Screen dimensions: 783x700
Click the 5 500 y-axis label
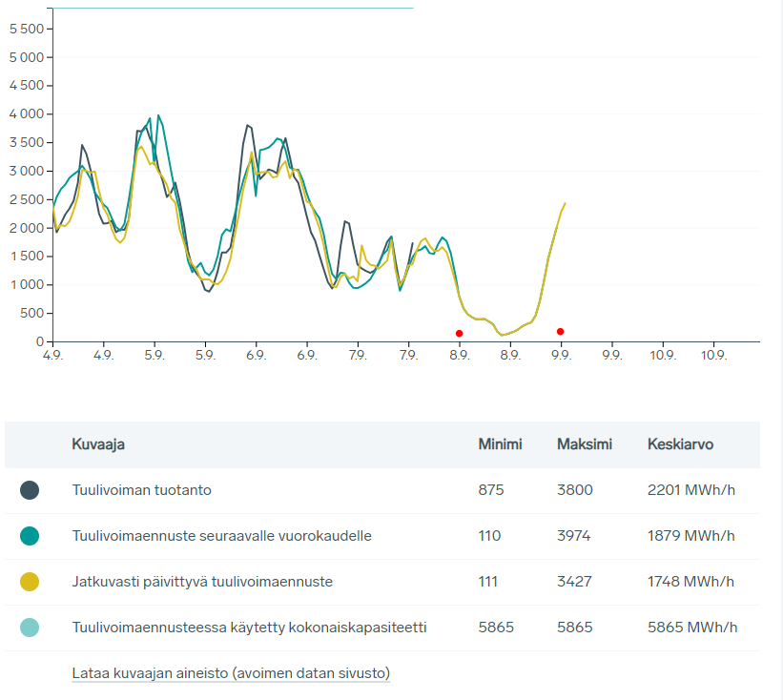pyautogui.click(x=26, y=29)
